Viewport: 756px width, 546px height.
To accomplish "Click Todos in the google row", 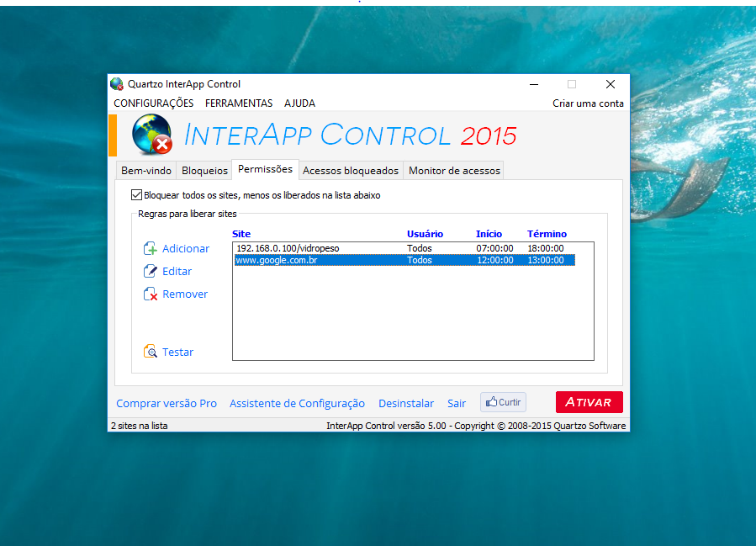I will (420, 260).
